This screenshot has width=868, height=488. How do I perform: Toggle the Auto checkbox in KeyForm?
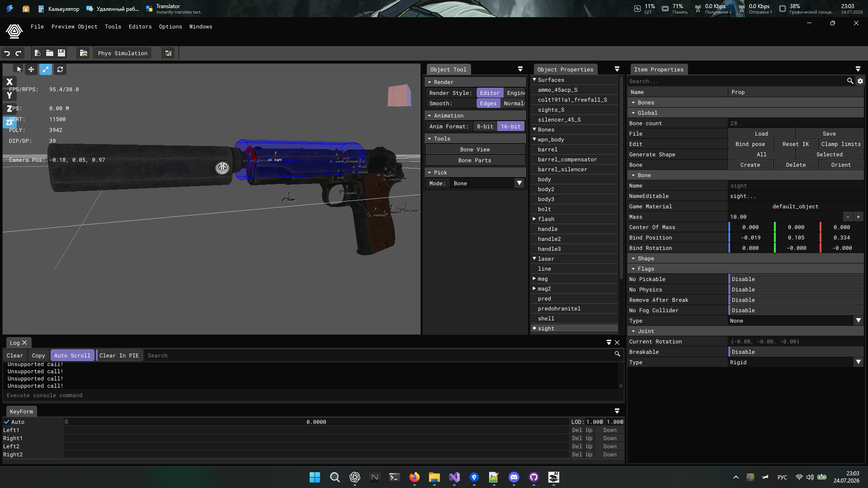[x=7, y=422]
